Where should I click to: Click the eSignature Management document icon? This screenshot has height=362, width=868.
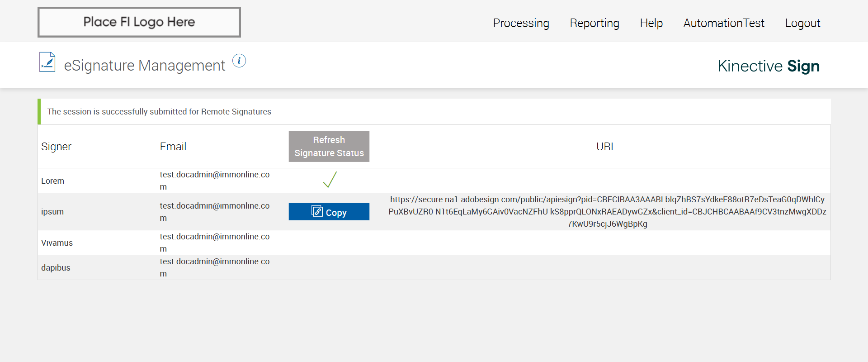click(x=47, y=62)
